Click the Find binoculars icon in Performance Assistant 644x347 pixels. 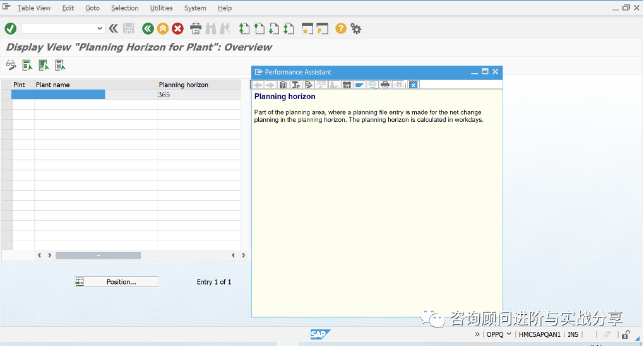398,85
